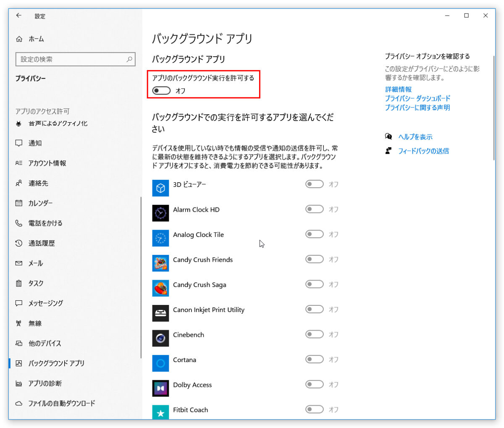Click the Cortana app icon
Screen dimensions: 504x428
pyautogui.click(x=160, y=363)
